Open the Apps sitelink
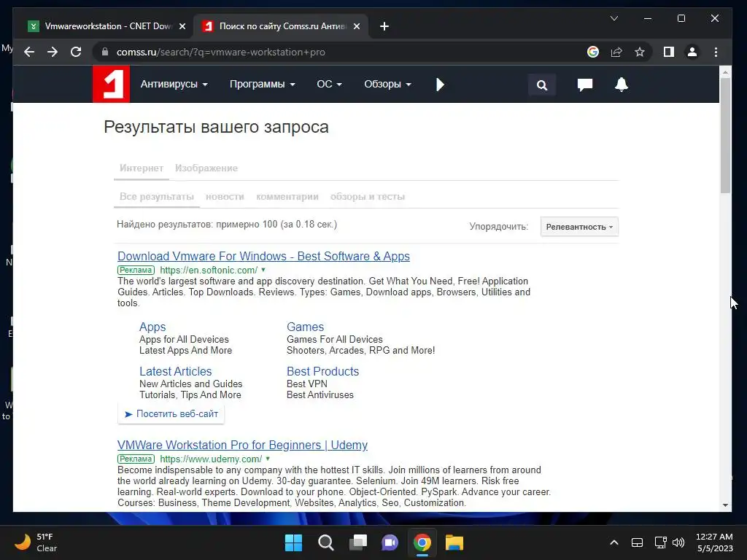 coord(152,327)
